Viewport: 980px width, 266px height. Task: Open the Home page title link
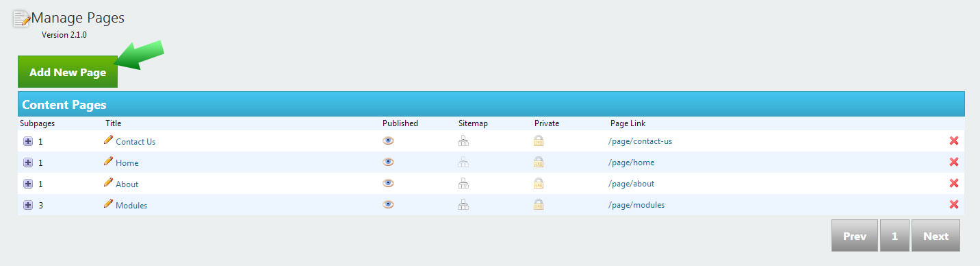pos(127,163)
